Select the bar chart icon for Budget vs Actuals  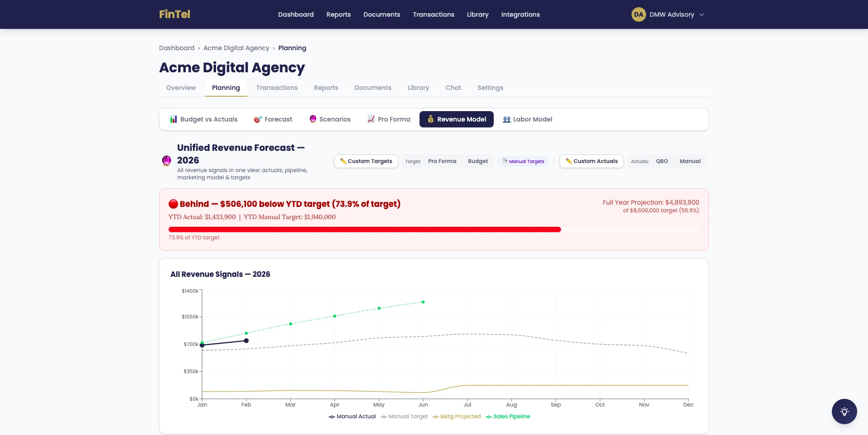(174, 119)
